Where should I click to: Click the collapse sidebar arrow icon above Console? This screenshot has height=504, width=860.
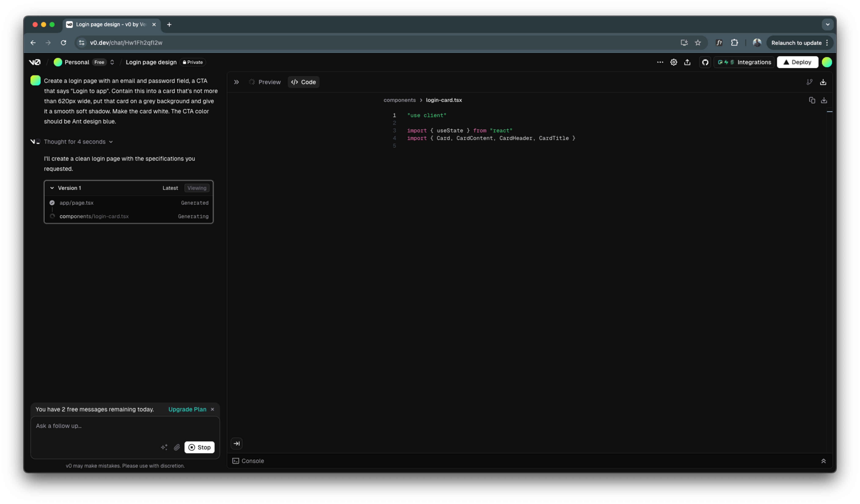[237, 443]
